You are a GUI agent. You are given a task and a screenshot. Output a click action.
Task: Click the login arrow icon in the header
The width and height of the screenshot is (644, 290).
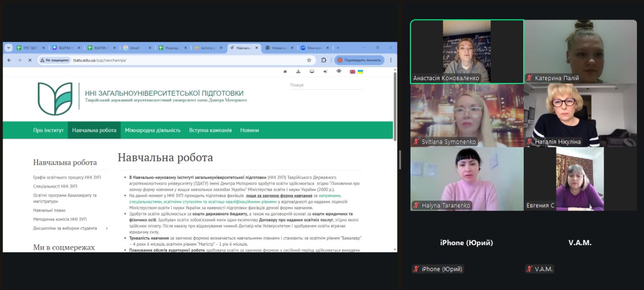[325, 71]
